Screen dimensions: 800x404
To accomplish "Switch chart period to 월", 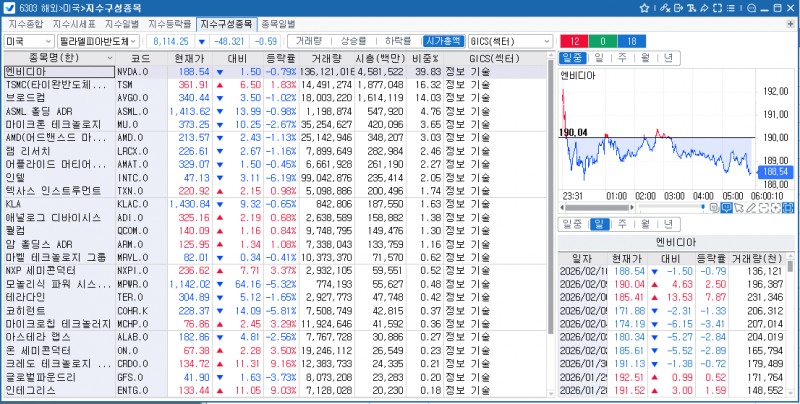I will [x=645, y=58].
